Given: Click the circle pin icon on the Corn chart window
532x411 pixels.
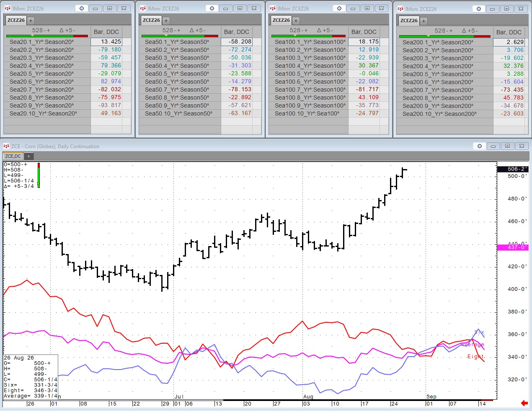Looking at the screenshot, I should pyautogui.click(x=480, y=146).
